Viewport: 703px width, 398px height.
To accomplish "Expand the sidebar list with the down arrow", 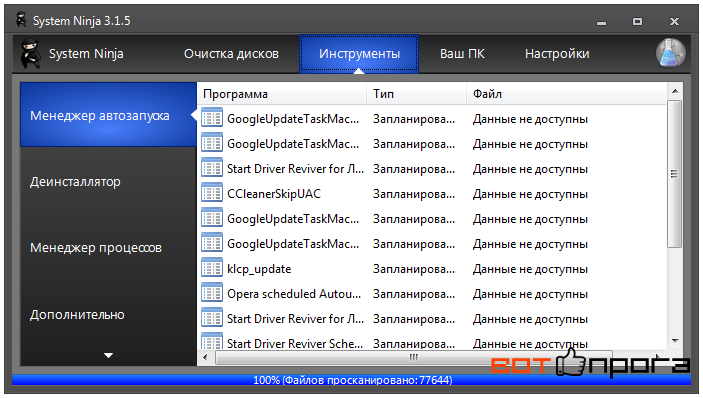I will click(x=108, y=355).
